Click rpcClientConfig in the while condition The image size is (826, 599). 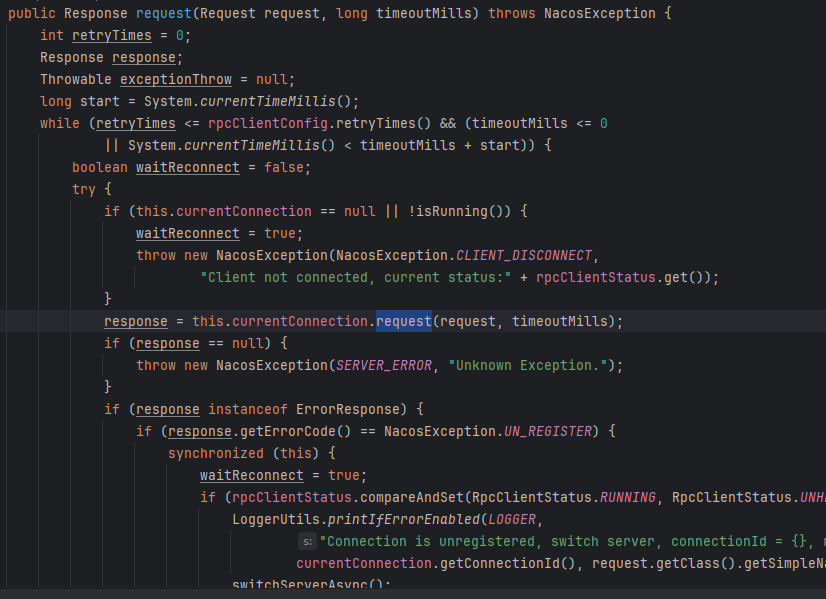click(268, 123)
